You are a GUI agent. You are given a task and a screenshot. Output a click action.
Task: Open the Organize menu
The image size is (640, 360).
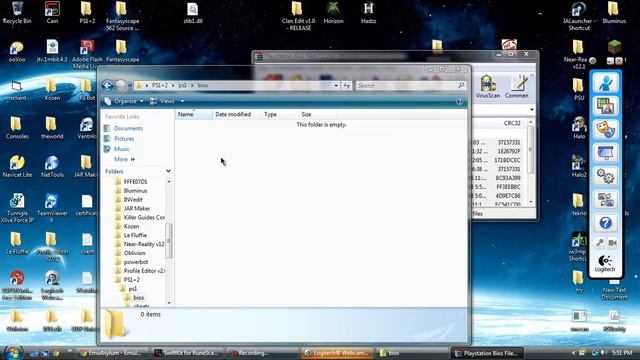pyautogui.click(x=124, y=101)
